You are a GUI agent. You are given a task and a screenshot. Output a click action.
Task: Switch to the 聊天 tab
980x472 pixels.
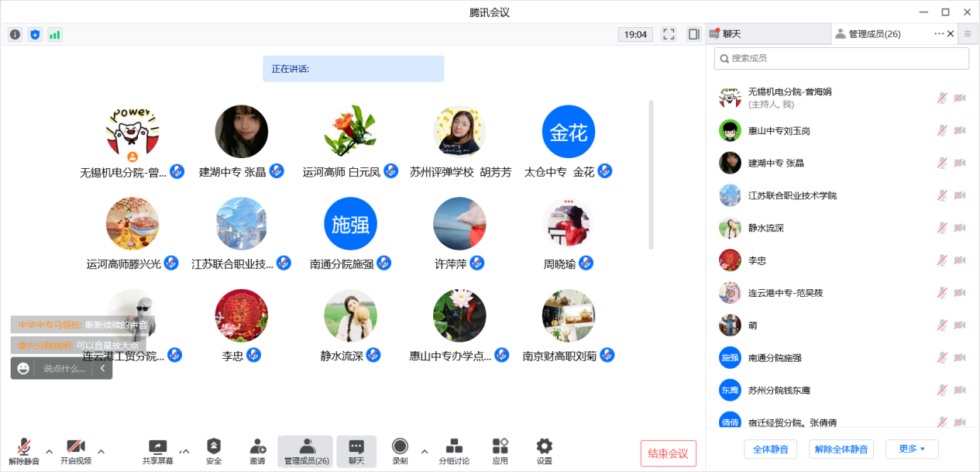[x=768, y=34]
